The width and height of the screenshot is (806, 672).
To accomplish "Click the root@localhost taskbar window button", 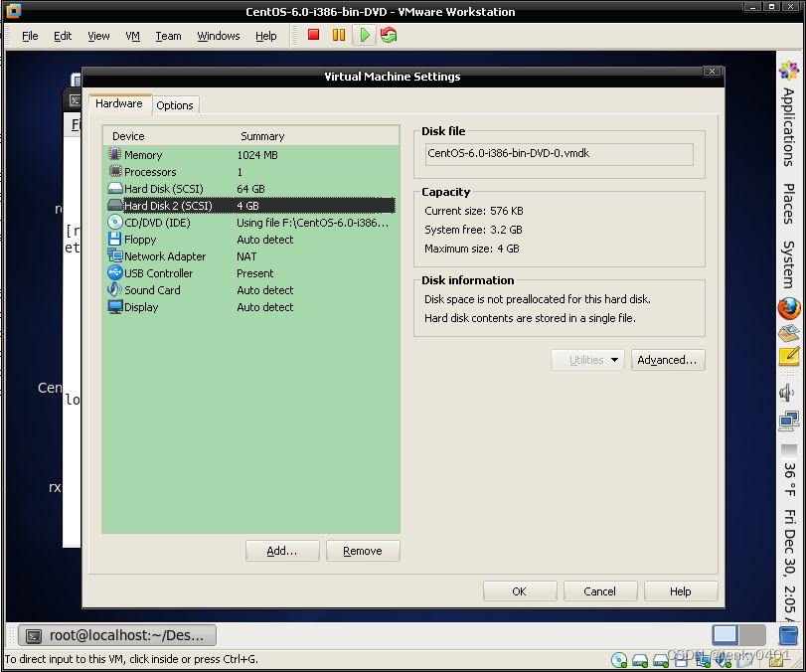I will 117,635.
